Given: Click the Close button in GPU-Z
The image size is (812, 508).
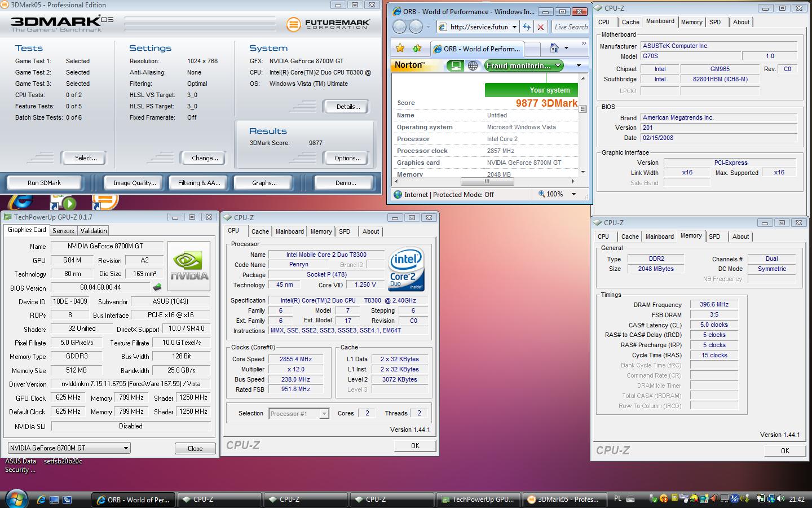Looking at the screenshot, I should point(195,448).
